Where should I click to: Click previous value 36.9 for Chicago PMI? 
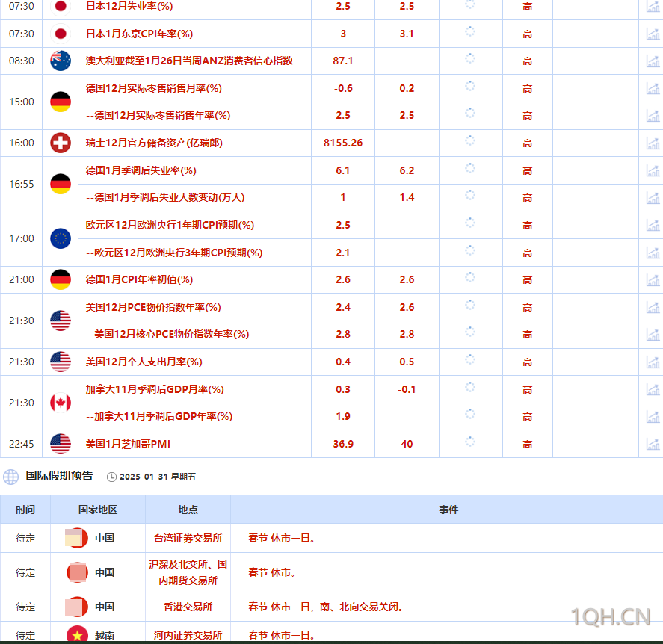[343, 444]
